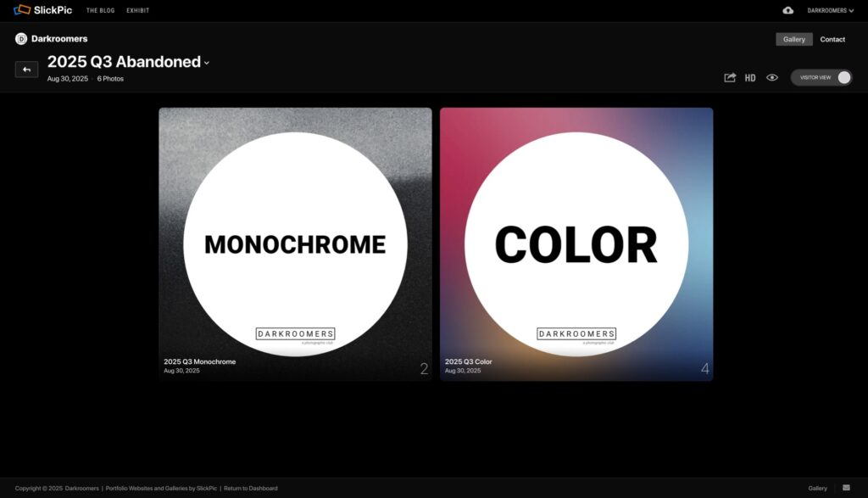Open The Blog from top navigation
868x498 pixels.
[100, 10]
